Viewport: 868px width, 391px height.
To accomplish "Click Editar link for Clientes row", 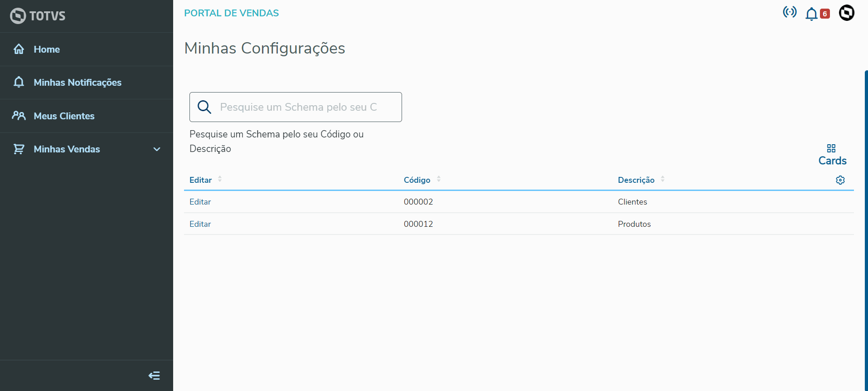I will 200,202.
